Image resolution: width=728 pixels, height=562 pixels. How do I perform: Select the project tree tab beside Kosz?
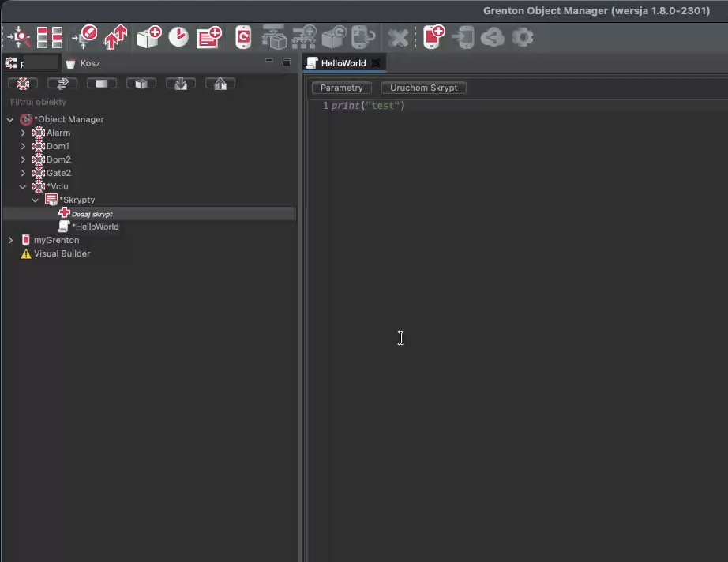[32, 63]
